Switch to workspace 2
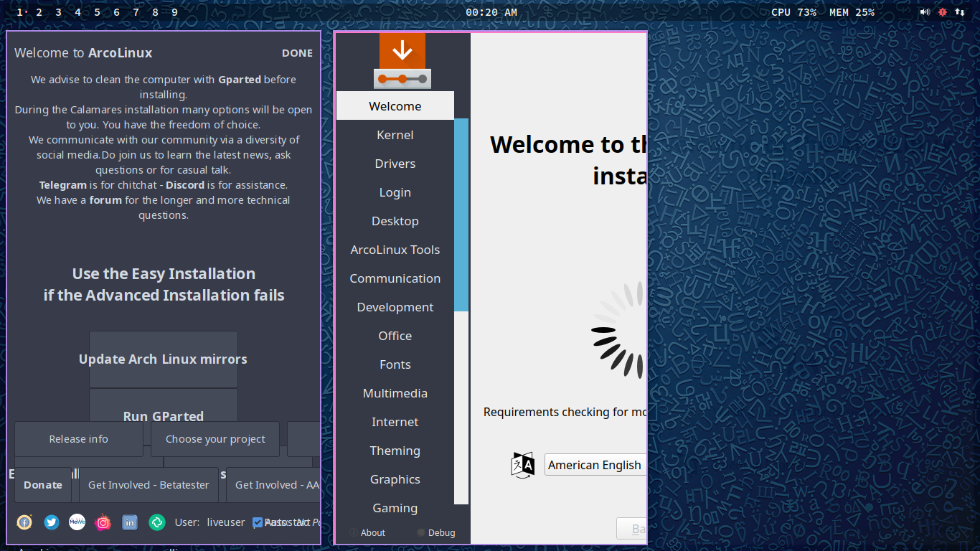The height and width of the screenshot is (551, 980). pos(39,12)
